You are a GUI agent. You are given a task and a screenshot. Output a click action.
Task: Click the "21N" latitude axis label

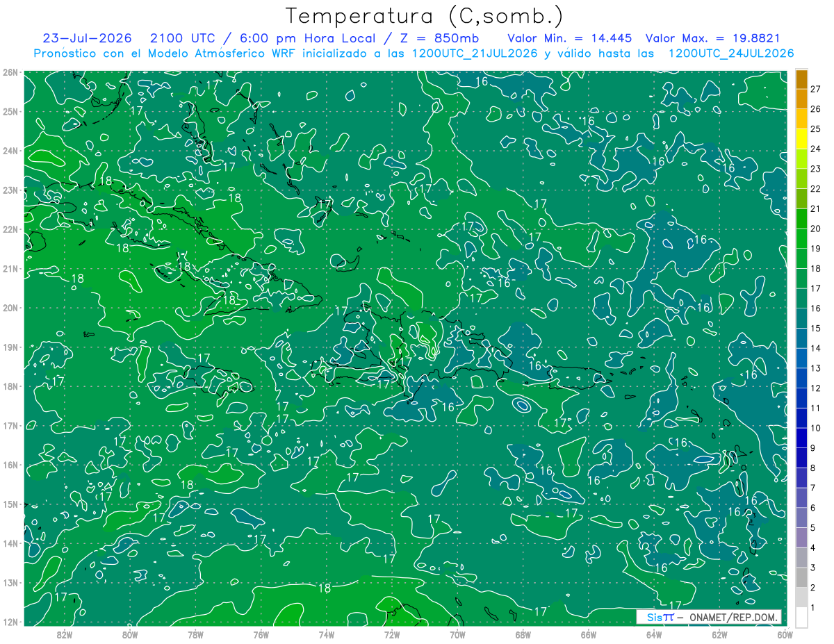(x=10, y=268)
